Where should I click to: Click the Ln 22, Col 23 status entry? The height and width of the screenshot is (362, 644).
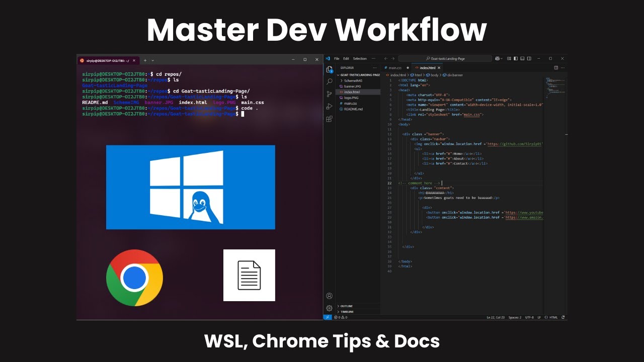pos(496,317)
